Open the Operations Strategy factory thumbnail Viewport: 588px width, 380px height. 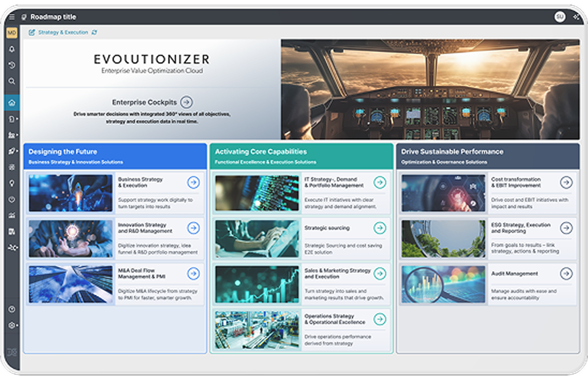tap(257, 330)
